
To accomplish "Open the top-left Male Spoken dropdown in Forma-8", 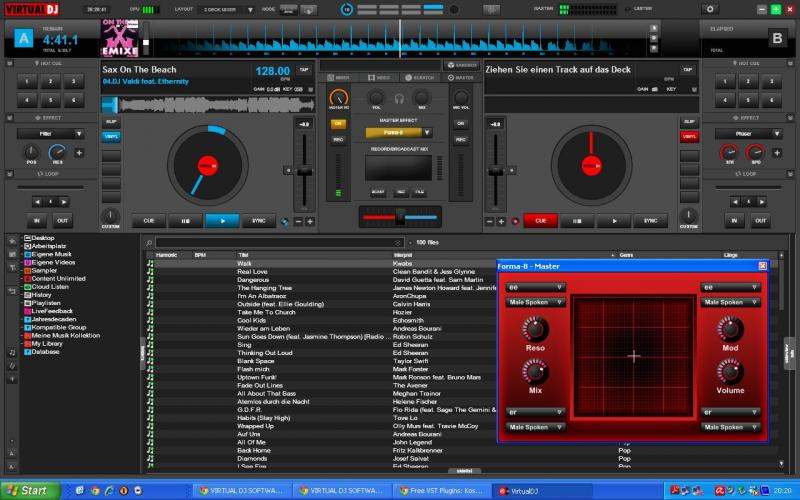I will coord(536,303).
